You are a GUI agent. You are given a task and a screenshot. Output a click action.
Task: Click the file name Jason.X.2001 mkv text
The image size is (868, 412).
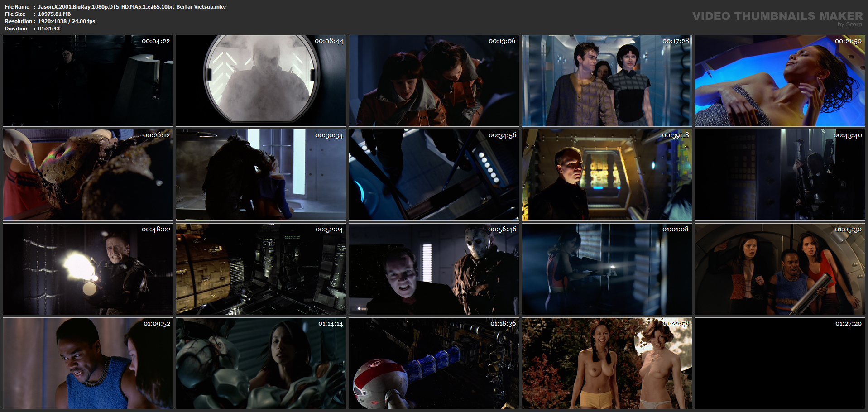point(132,7)
